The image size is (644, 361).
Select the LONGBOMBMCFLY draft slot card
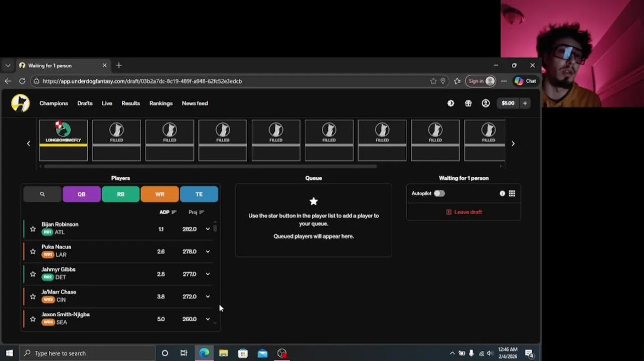[x=63, y=140]
